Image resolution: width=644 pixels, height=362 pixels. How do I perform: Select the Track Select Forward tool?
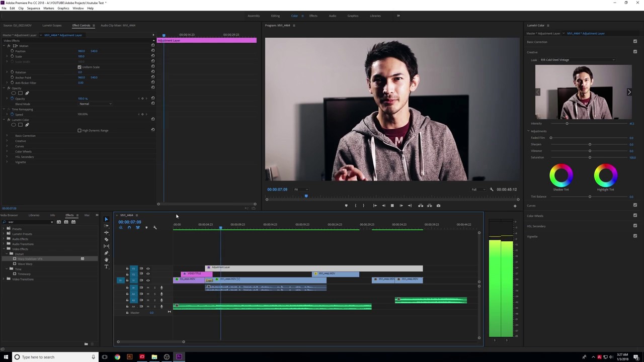pyautogui.click(x=106, y=226)
